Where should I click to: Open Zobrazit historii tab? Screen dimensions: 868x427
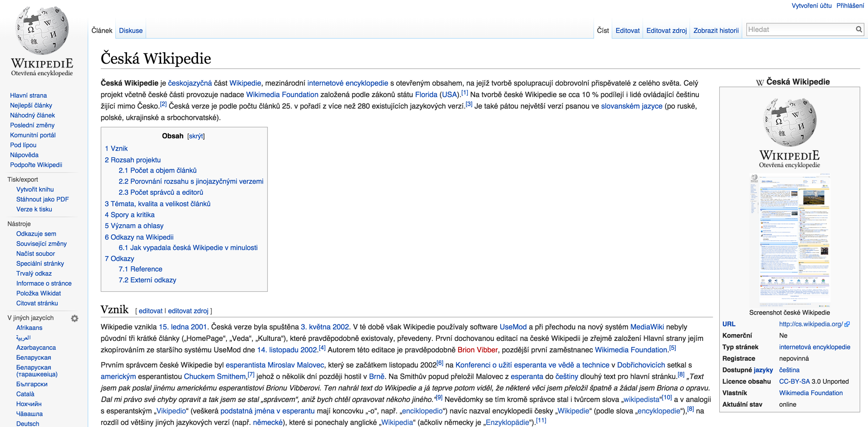716,31
